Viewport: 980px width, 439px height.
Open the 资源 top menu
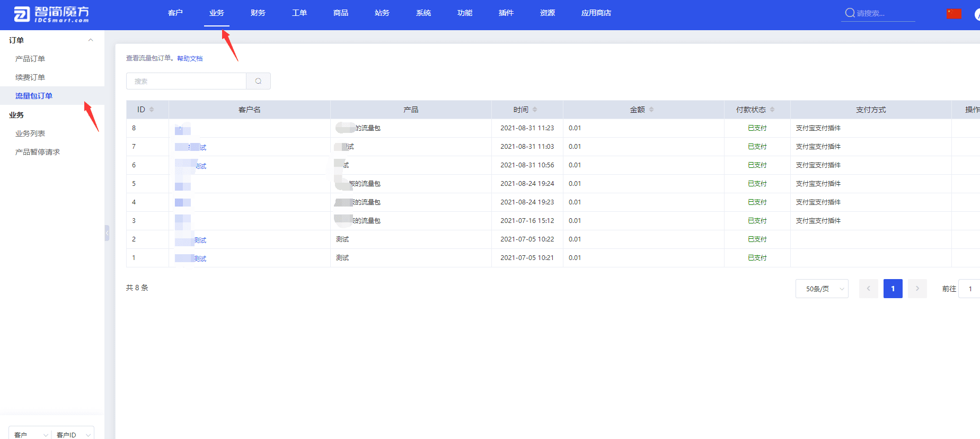click(x=548, y=13)
